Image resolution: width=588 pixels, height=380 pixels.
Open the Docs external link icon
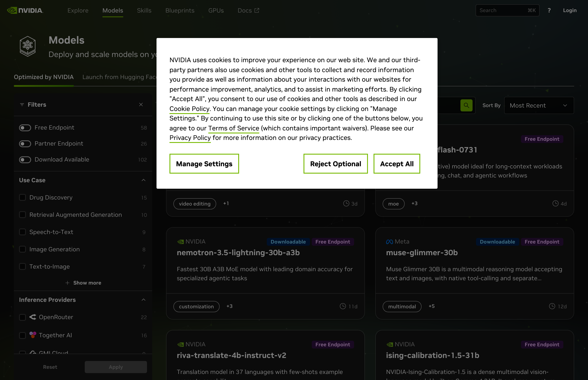[257, 10]
